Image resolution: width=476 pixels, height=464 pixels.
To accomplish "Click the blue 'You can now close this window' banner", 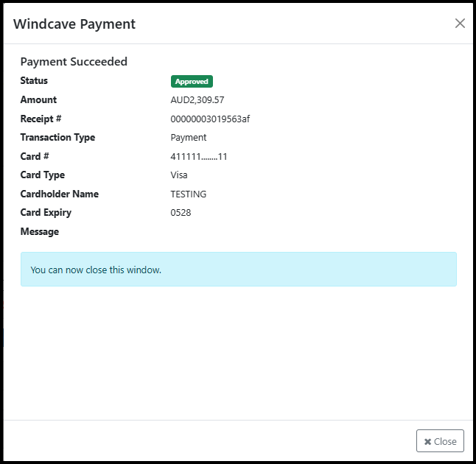I will tap(238, 270).
